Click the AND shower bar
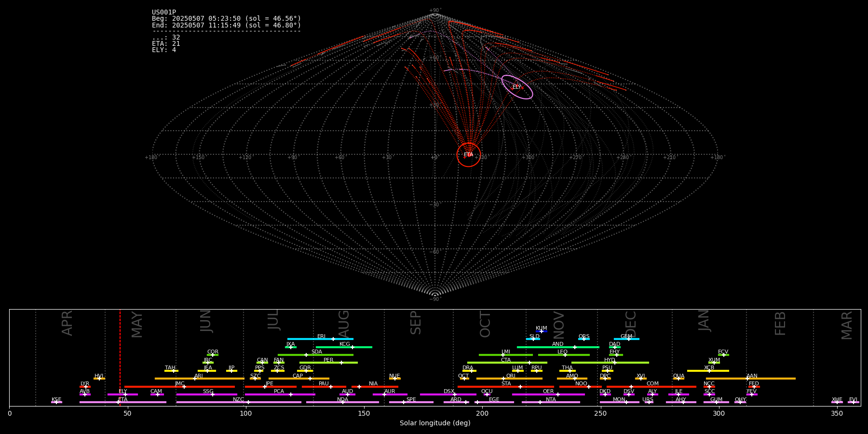 [558, 347]
